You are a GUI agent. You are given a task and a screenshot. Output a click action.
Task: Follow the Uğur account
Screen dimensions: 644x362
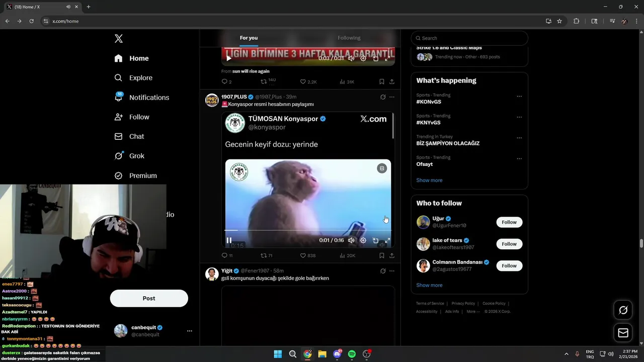509,222
